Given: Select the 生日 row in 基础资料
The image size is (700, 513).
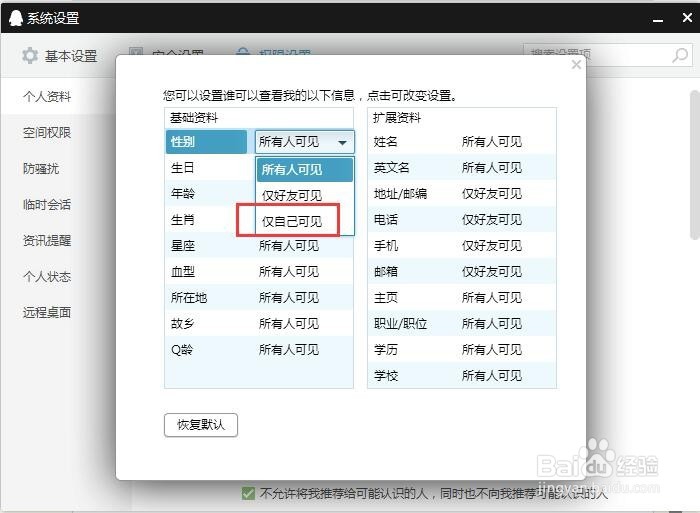Looking at the screenshot, I should tap(210, 168).
